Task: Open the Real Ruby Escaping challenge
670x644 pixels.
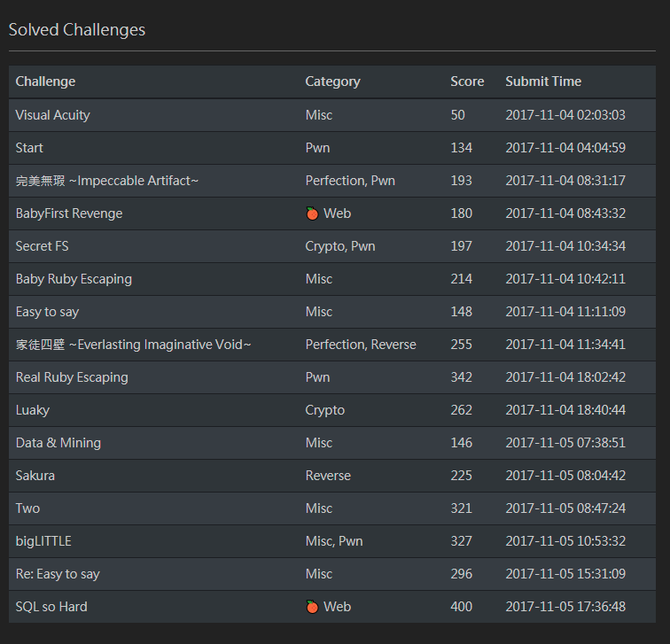Action: click(x=72, y=377)
